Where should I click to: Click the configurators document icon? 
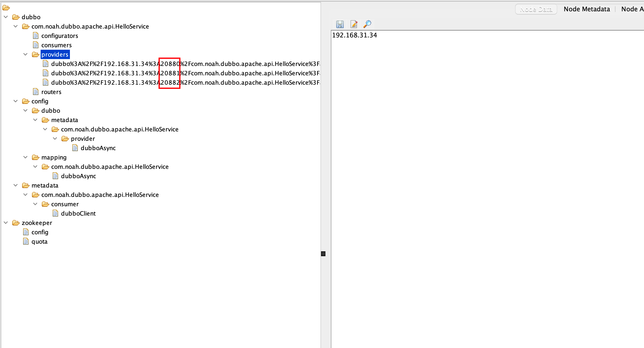[36, 36]
